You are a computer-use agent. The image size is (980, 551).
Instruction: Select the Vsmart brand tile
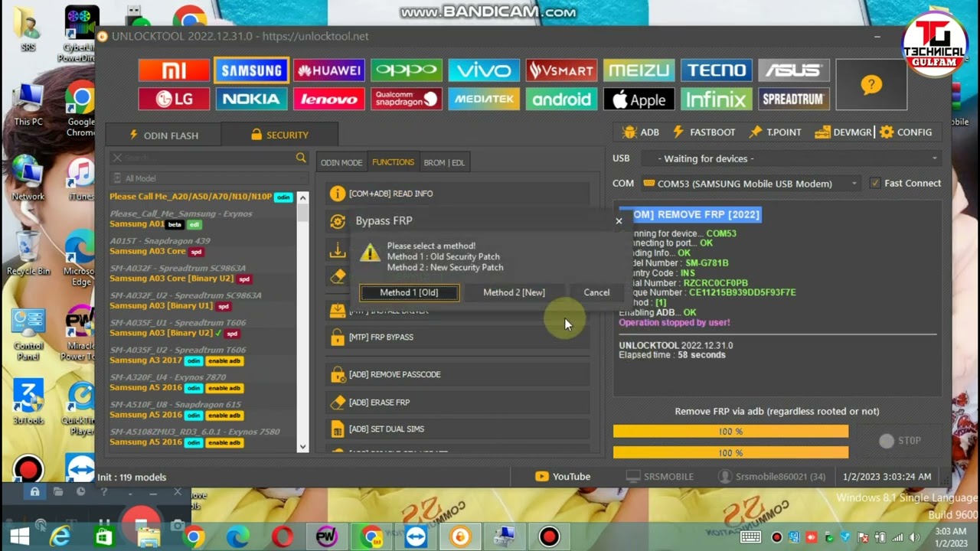click(561, 70)
